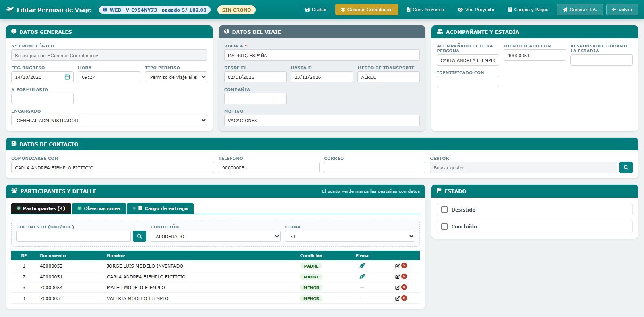The width and height of the screenshot is (644, 317).
Task: Go back with the Volver button
Action: (x=622, y=10)
